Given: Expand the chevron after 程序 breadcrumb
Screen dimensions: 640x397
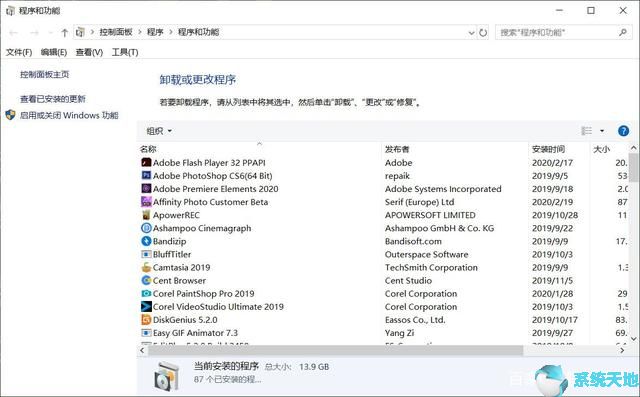Looking at the screenshot, I should [171, 32].
